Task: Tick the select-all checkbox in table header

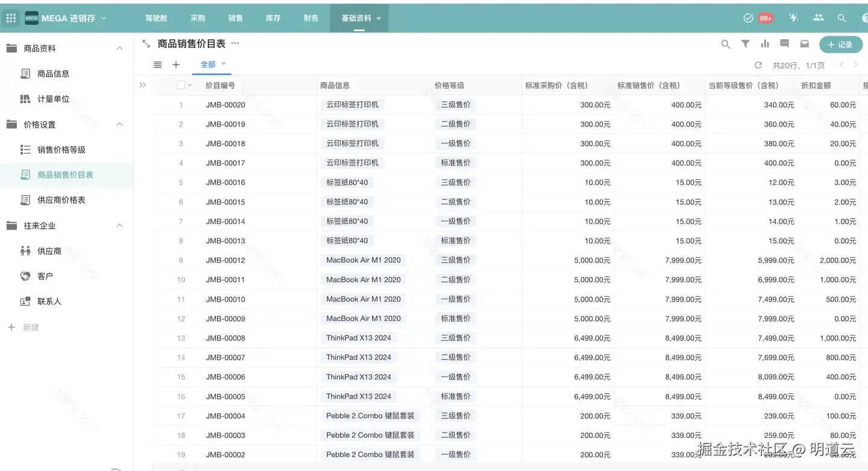Action: [181, 85]
